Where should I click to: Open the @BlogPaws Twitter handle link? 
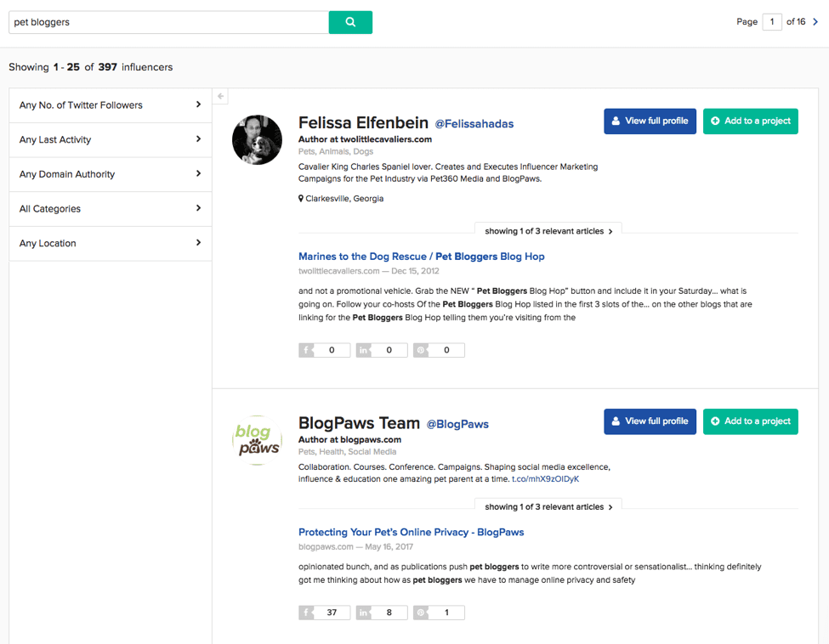(457, 424)
